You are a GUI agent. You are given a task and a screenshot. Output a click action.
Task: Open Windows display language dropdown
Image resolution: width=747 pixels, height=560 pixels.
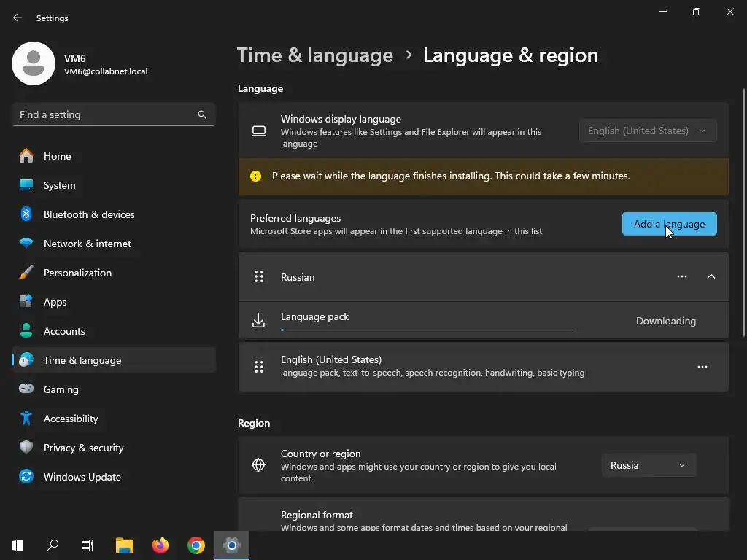[648, 131]
